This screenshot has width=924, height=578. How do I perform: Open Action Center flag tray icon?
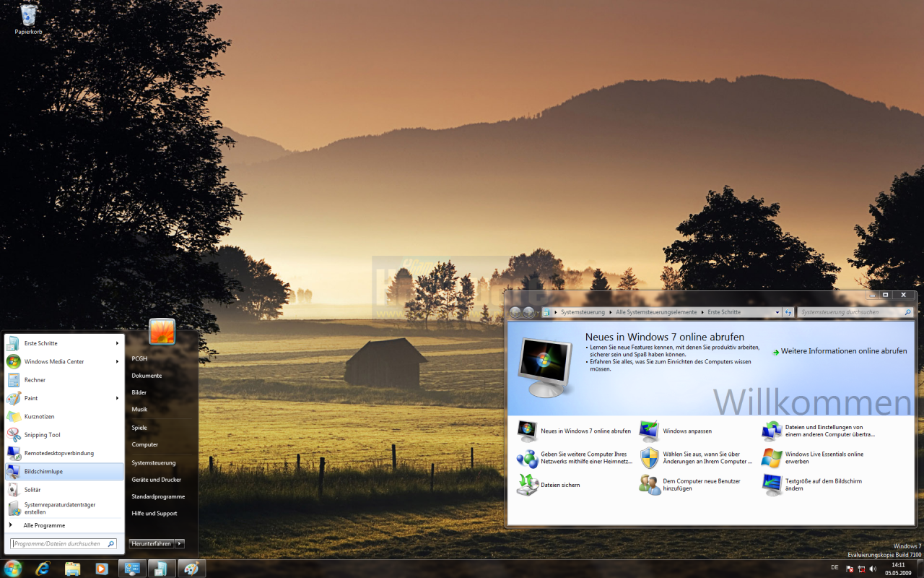tap(849, 569)
